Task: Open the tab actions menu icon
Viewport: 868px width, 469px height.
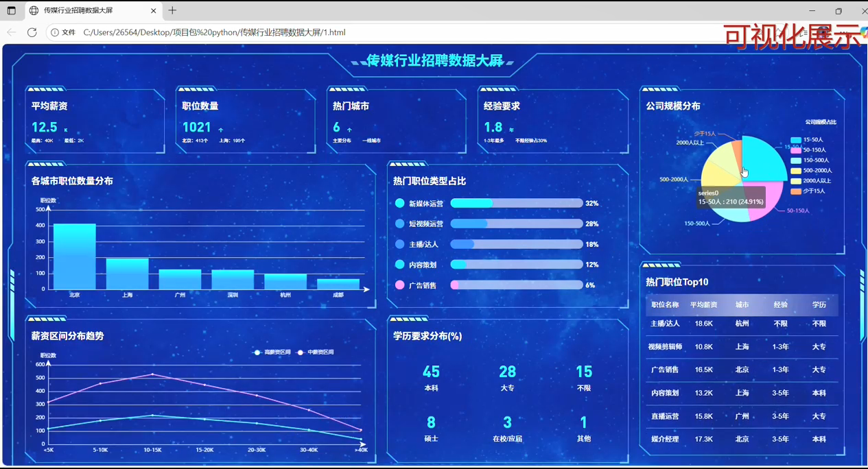Action: 11,10
